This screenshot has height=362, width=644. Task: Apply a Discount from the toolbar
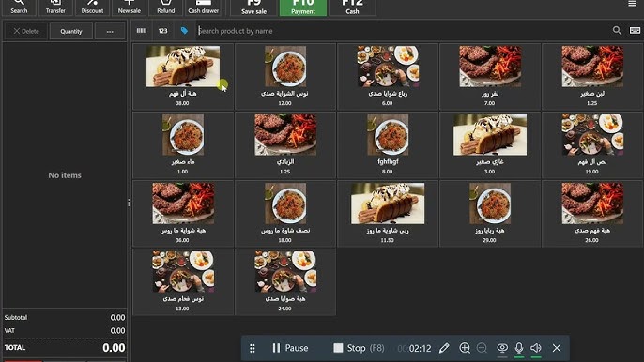point(92,8)
